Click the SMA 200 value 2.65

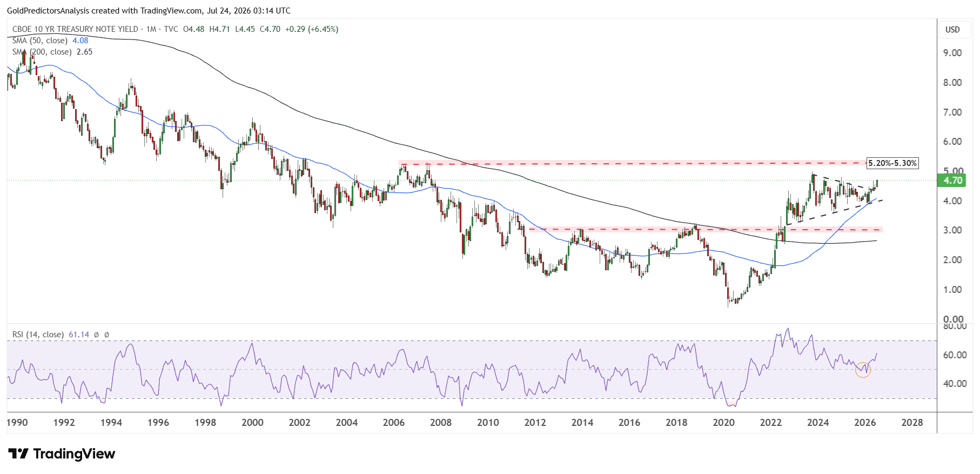click(x=85, y=52)
